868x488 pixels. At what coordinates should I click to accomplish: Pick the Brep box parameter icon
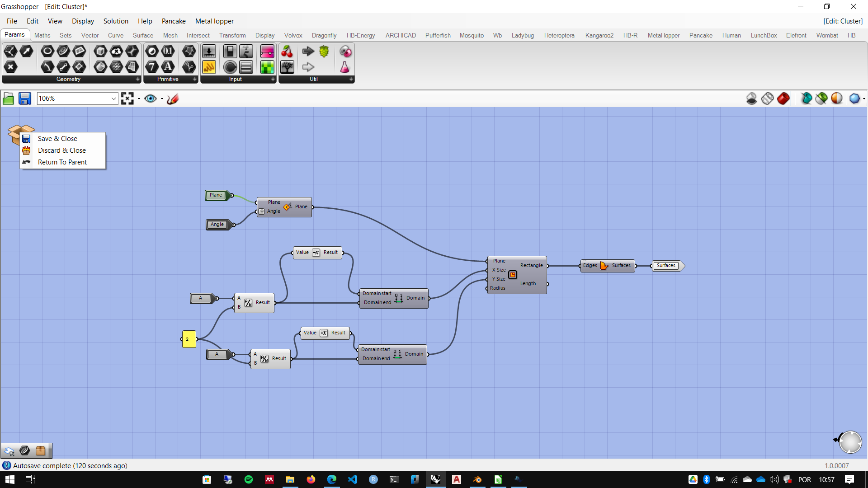pyautogui.click(x=100, y=52)
